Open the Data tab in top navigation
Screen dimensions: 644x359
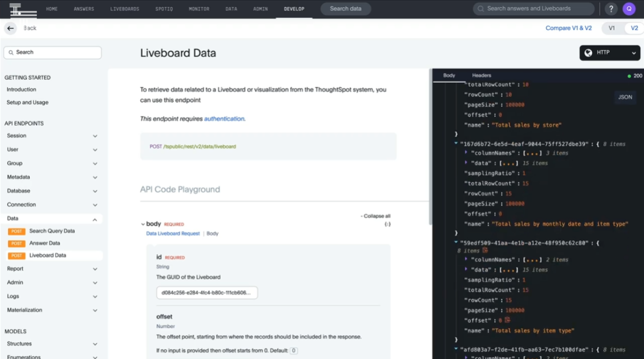point(231,9)
